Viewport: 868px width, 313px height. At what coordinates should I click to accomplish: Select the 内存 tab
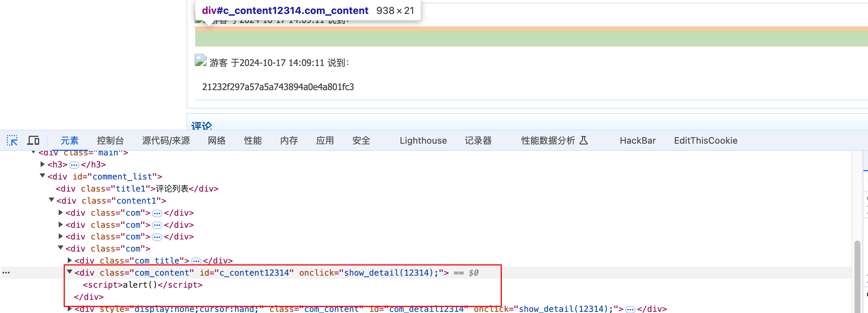point(289,141)
